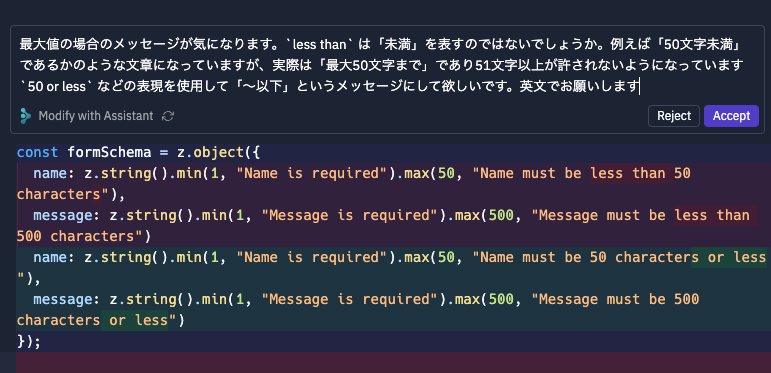Focus the Japanese prompt text field
Screen dimensions: 771x373
coord(381,66)
